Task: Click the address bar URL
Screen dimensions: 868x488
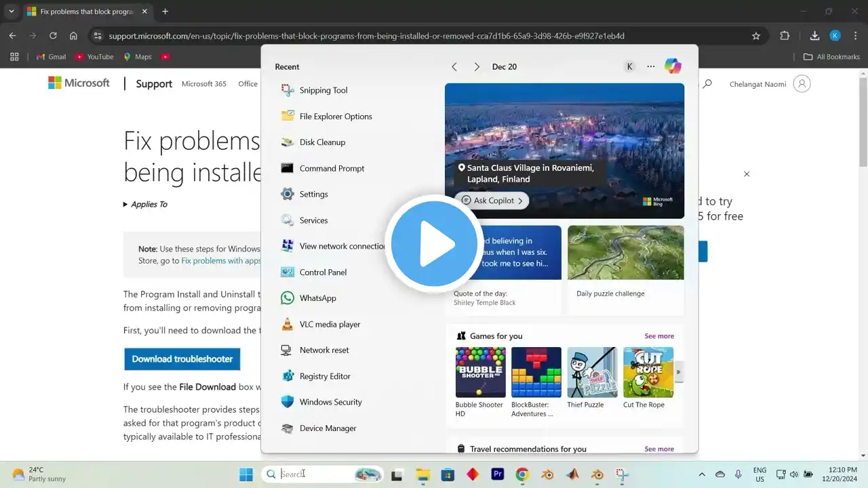Action: tap(366, 36)
